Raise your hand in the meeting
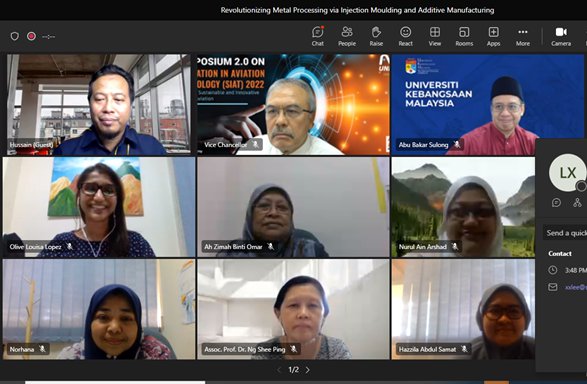Image resolution: width=587 pixels, height=384 pixels. point(376,36)
